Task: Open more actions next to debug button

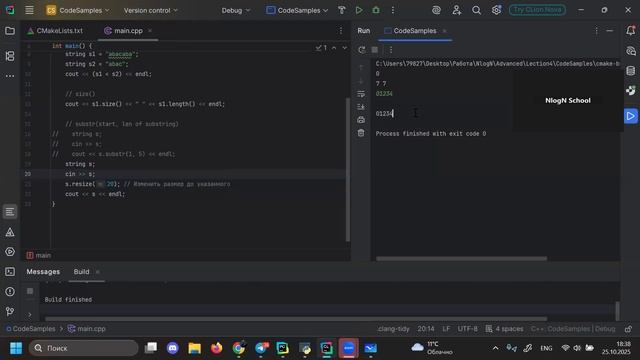Action: 393,10
